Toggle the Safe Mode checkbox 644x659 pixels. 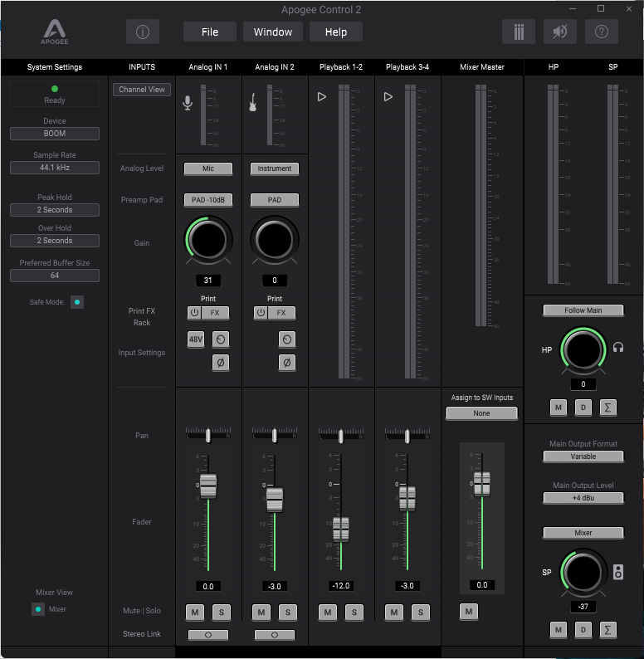tap(77, 302)
